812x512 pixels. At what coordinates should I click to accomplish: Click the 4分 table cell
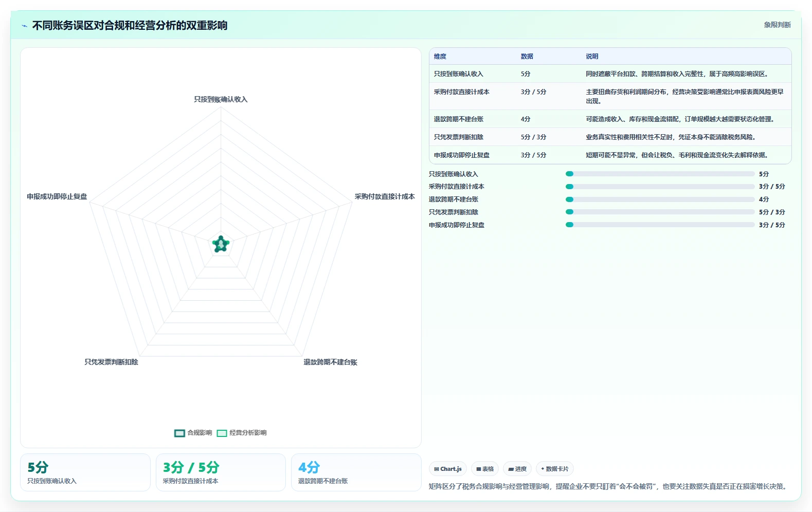pos(526,119)
